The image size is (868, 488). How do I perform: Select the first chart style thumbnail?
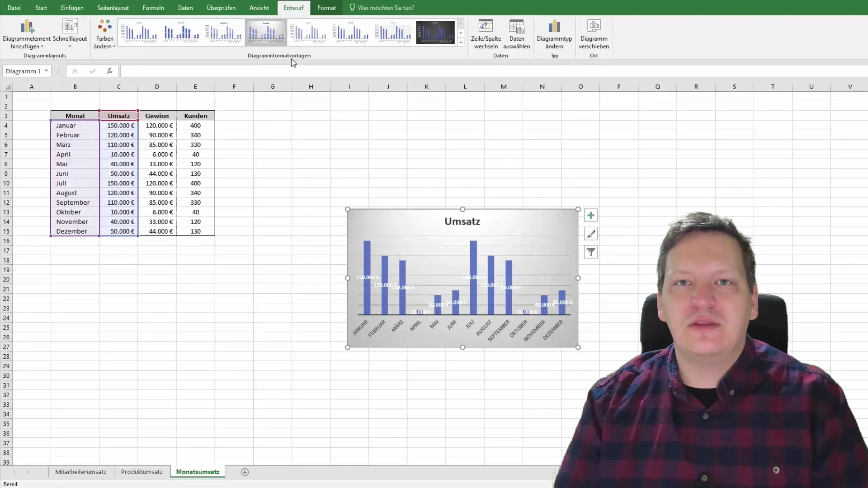point(139,33)
